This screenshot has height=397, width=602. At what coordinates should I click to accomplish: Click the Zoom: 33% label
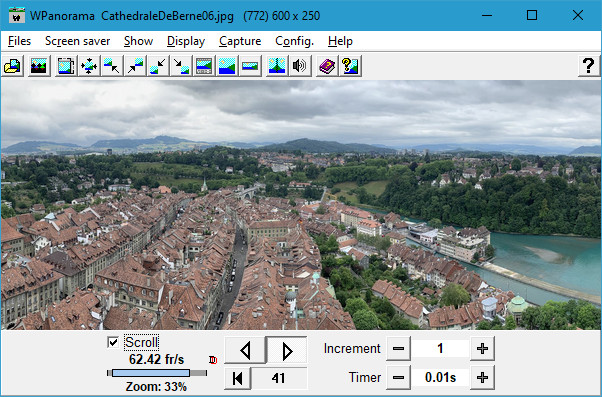click(156, 387)
